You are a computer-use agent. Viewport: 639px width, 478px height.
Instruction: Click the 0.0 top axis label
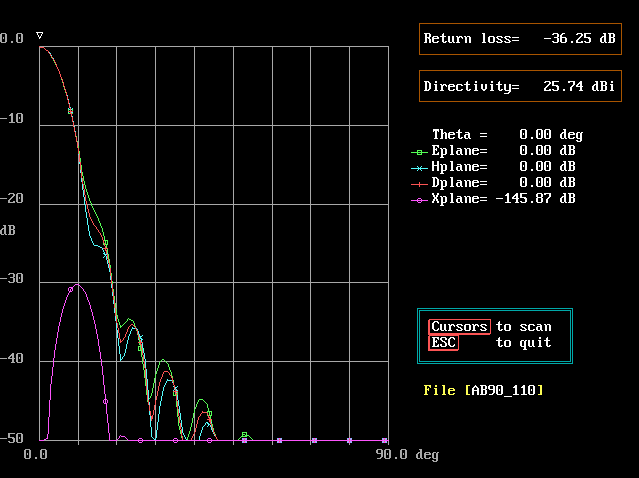tap(12, 39)
